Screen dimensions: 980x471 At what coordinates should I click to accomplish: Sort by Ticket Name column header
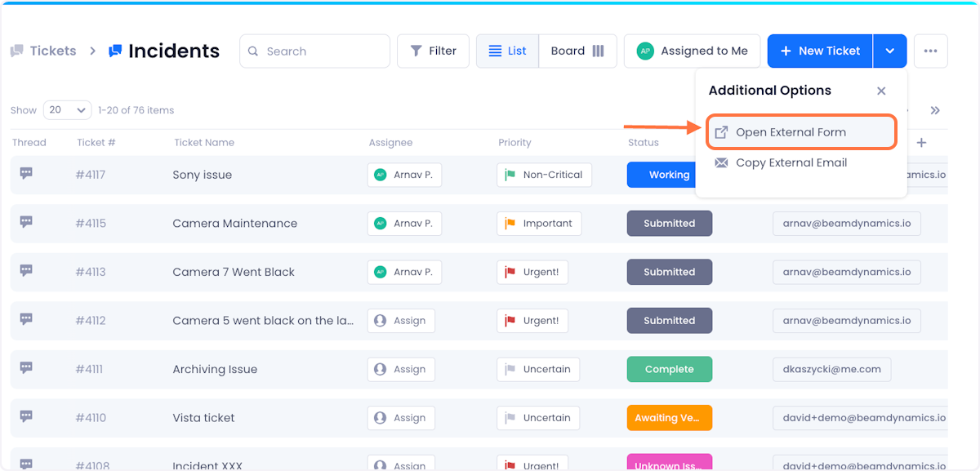pos(204,143)
